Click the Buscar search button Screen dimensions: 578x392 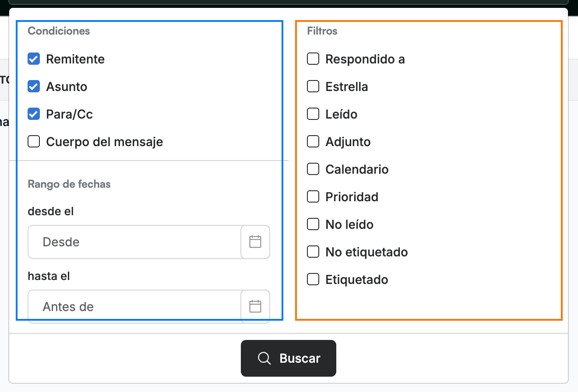click(x=289, y=358)
